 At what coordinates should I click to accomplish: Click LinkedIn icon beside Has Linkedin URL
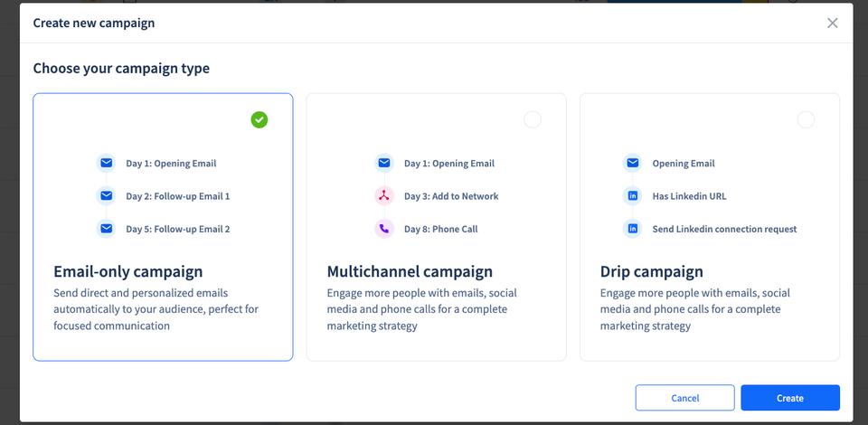633,196
